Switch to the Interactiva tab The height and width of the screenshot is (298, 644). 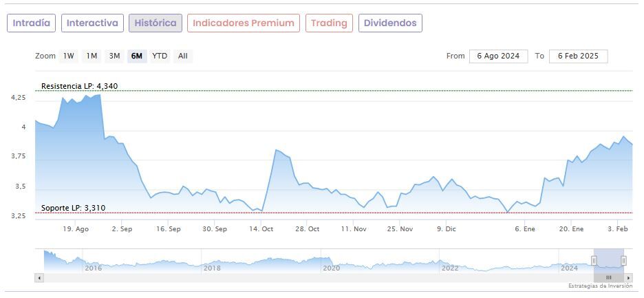pos(93,23)
